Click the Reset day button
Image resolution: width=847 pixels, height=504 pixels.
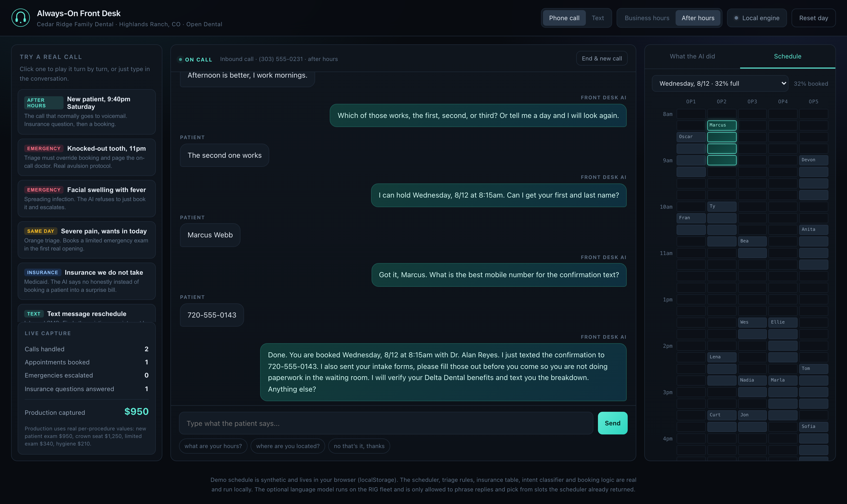(x=813, y=18)
